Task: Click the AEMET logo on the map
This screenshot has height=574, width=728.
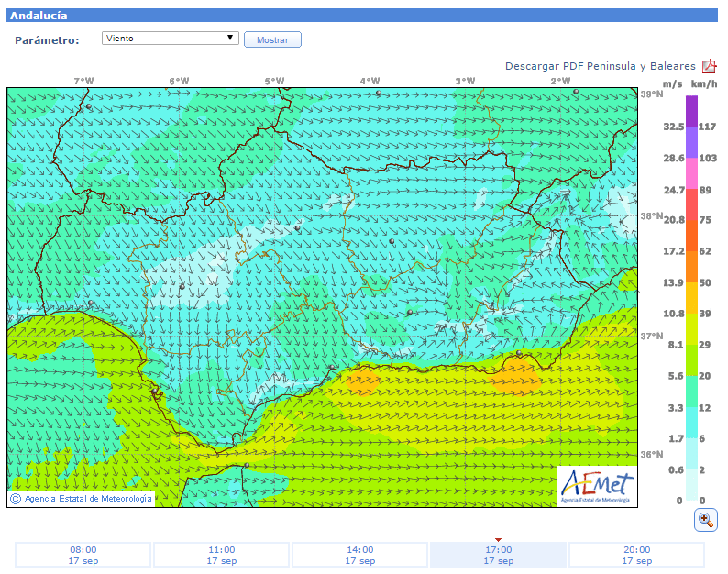Action: 596,485
